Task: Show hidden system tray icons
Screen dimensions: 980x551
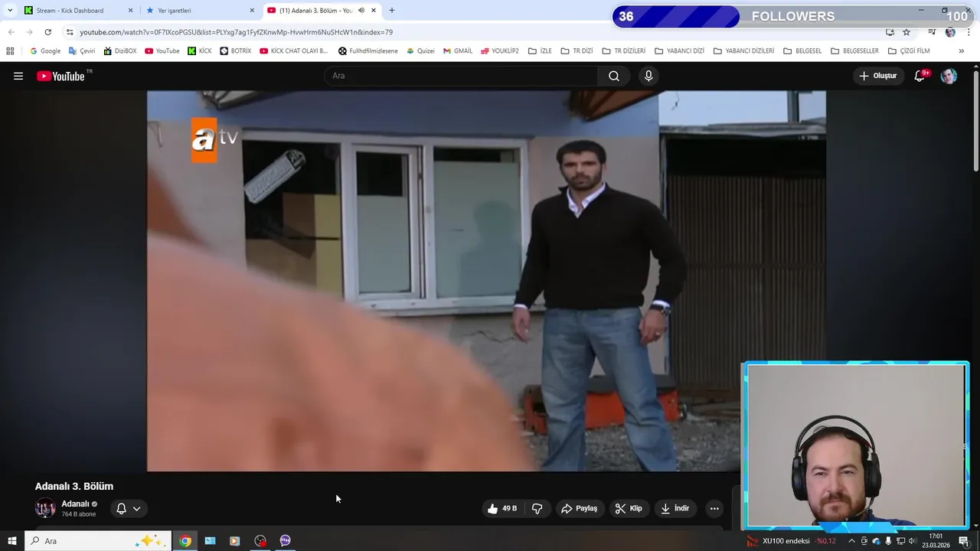Action: click(851, 541)
